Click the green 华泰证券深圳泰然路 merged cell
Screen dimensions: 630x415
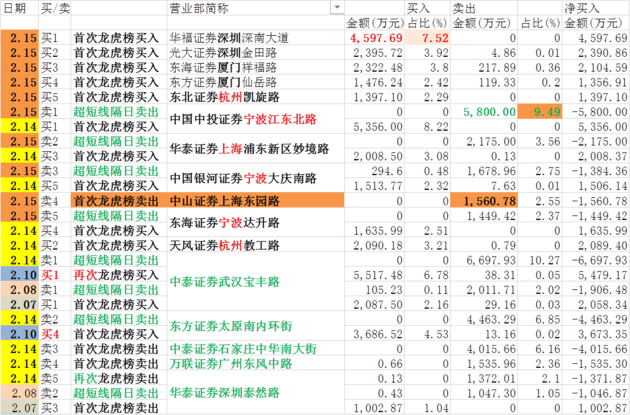click(256, 393)
